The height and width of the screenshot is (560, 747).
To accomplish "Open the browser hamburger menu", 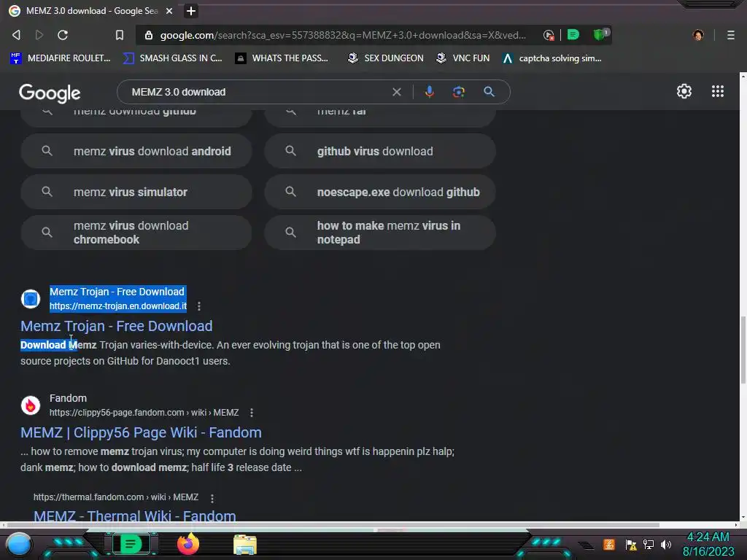I will (x=731, y=35).
